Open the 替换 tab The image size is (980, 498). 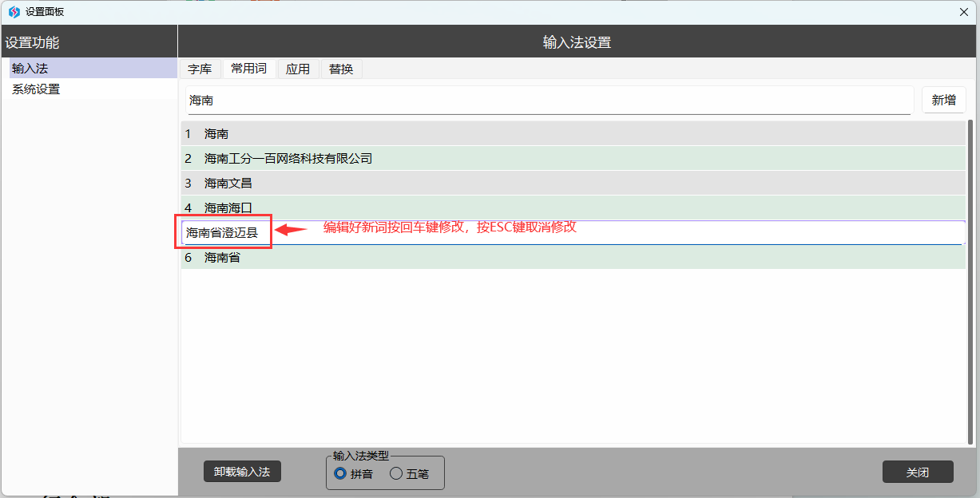point(341,69)
